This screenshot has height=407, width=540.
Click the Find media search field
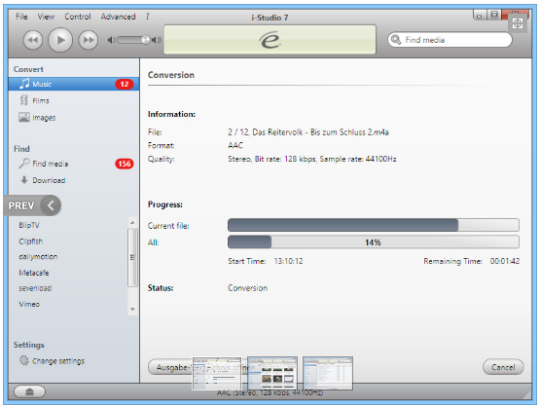tap(450, 40)
